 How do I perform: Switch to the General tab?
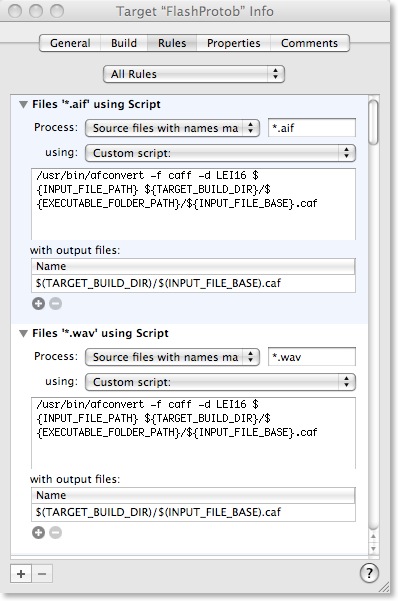(x=70, y=43)
